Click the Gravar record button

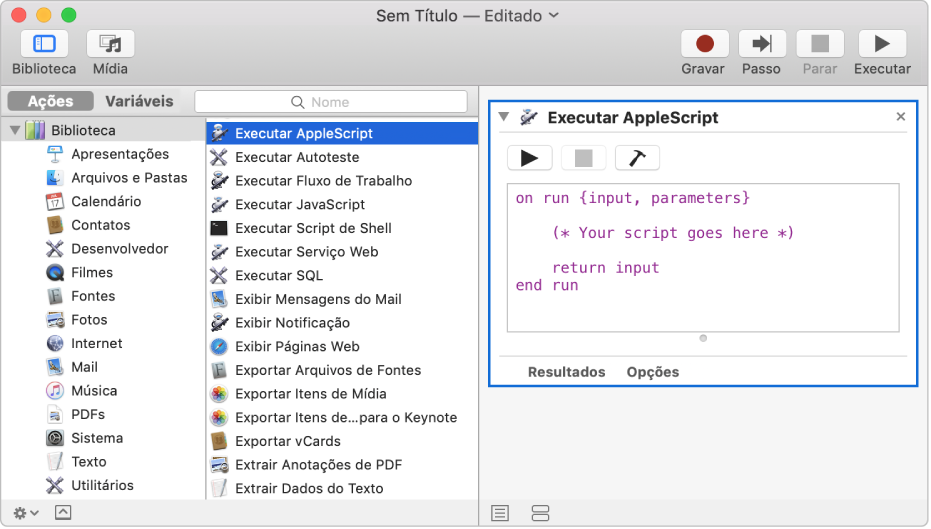704,44
